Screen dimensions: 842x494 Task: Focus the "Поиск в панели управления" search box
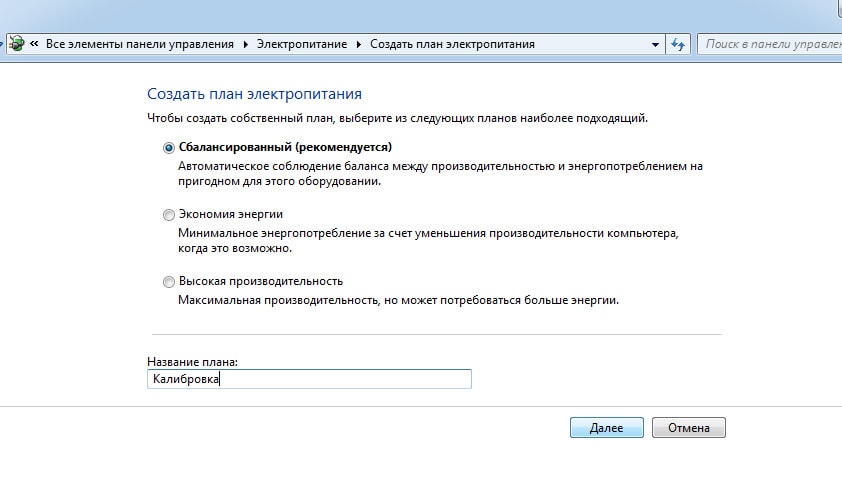pyautogui.click(x=770, y=45)
